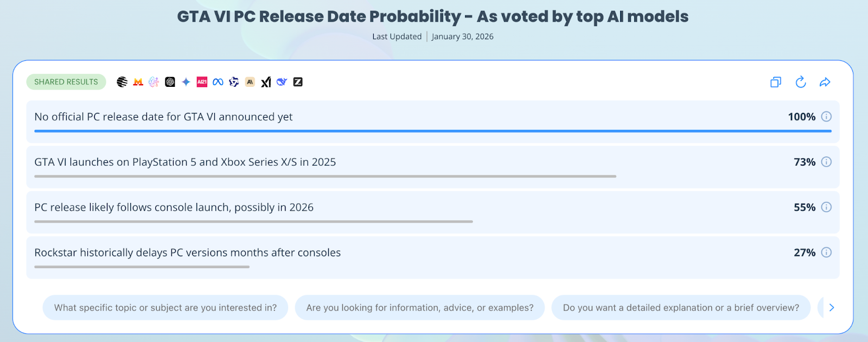Click the xAI Grok model icon
Viewport: 868px width, 342px height.
coord(266,82)
